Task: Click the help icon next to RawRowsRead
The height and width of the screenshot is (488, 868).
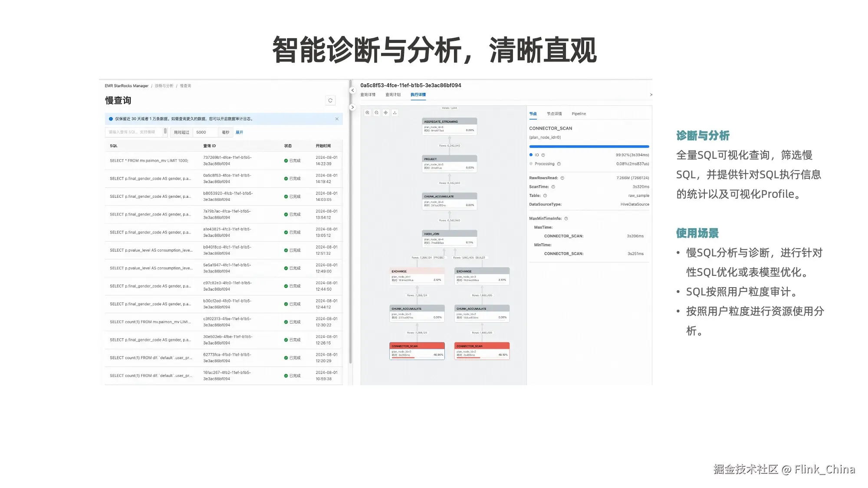Action: point(562,178)
